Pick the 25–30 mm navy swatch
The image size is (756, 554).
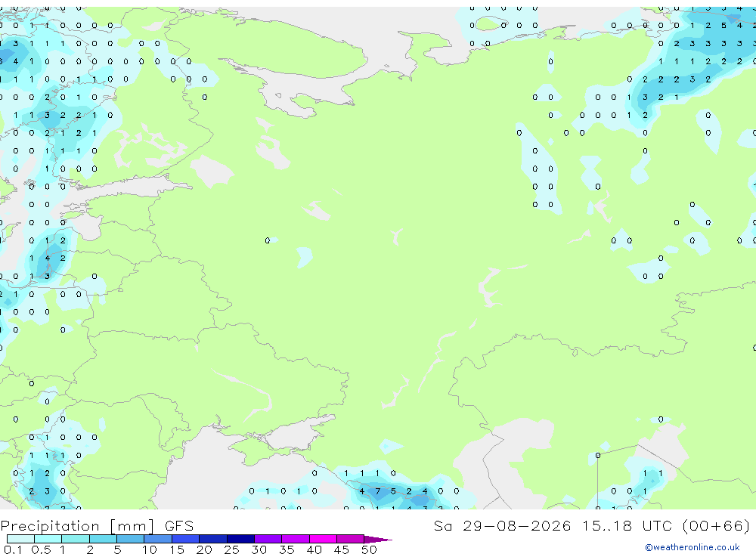click(x=240, y=539)
